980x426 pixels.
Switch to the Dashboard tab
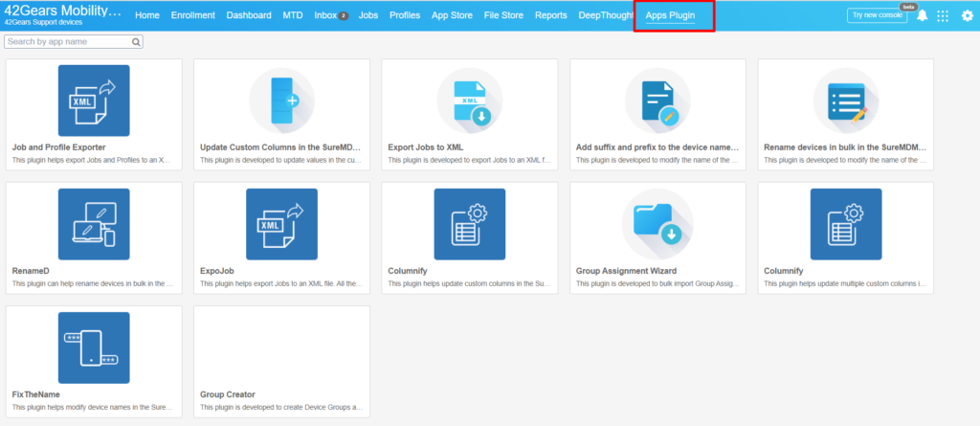click(249, 15)
